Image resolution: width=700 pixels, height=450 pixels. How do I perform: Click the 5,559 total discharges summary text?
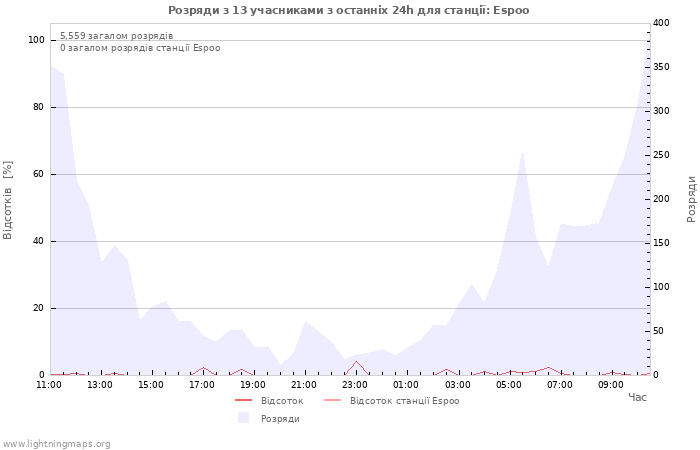[116, 36]
